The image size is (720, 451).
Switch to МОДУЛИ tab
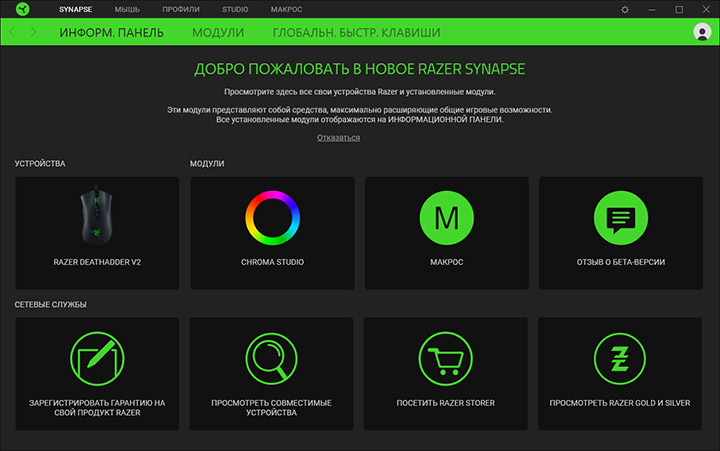(218, 33)
